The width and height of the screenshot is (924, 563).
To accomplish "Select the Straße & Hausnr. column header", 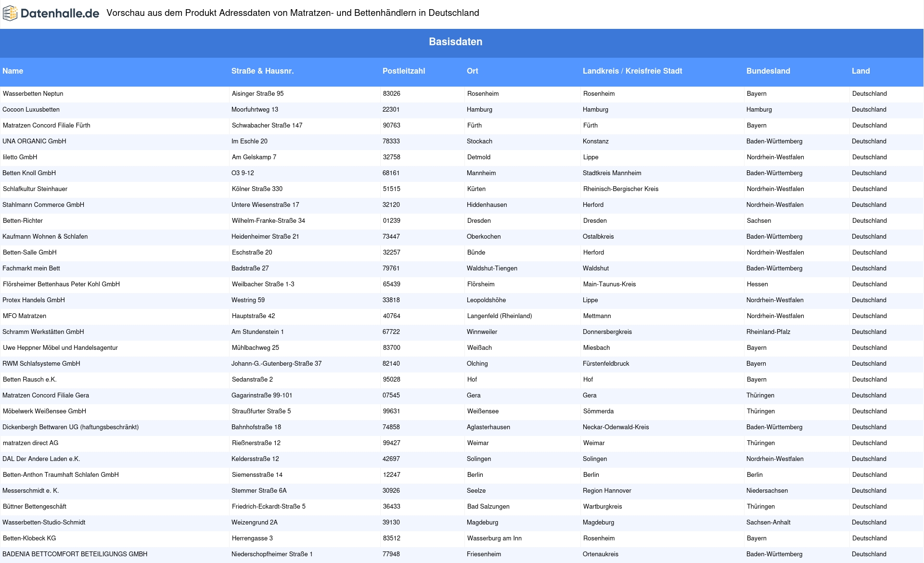I will pos(262,71).
